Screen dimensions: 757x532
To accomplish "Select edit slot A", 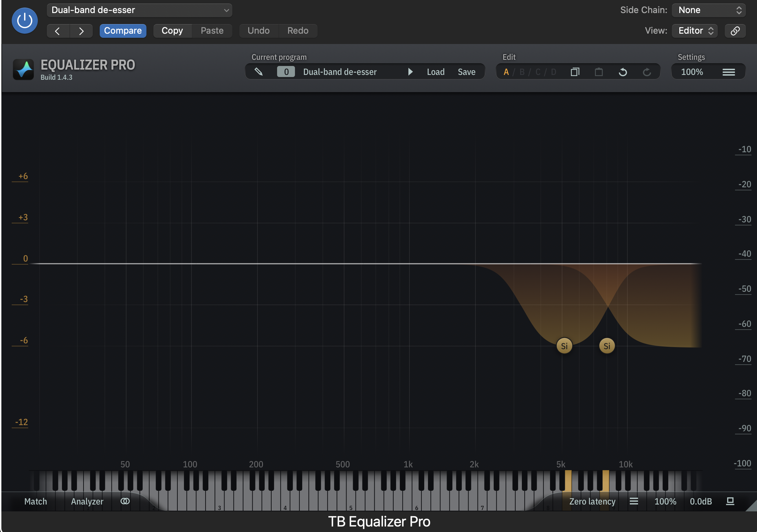I will point(506,72).
